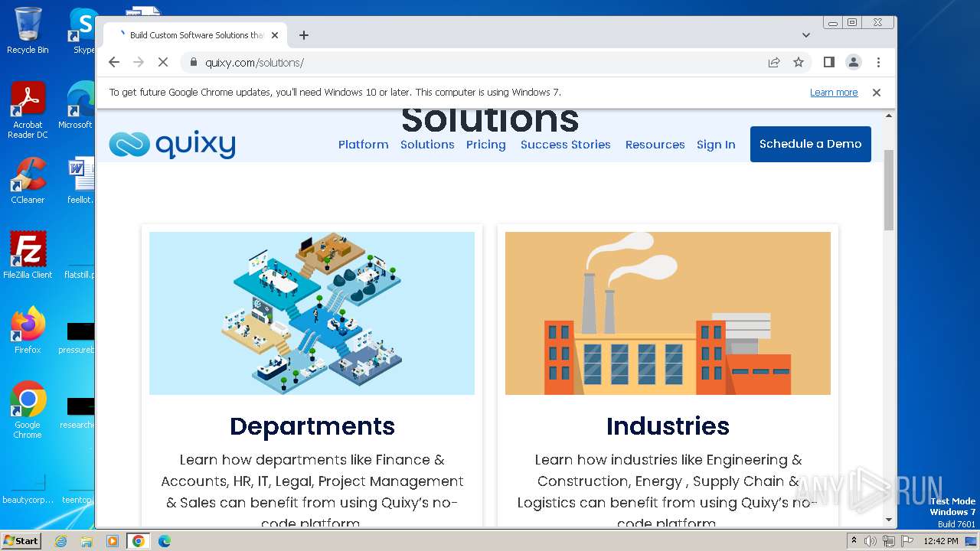Open the Chrome profile avatar

click(854, 63)
